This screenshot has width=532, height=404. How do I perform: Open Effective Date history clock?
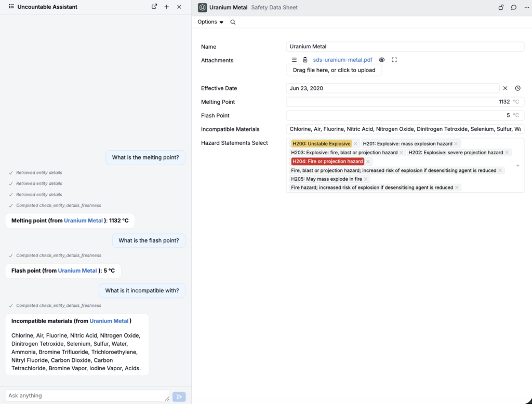click(x=517, y=88)
